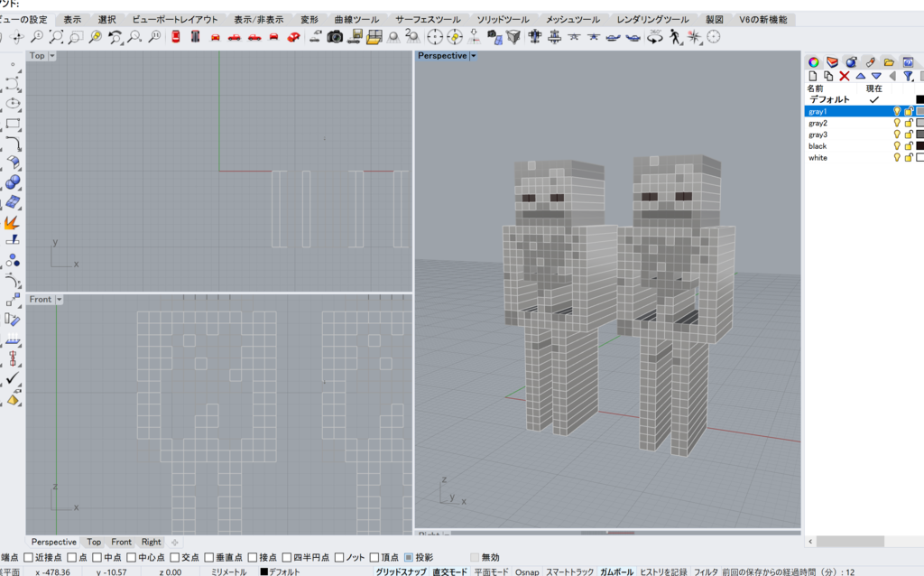Viewport: 924px width, 576px height.
Task: Click the camera screenshot capture icon
Action: pos(335,37)
